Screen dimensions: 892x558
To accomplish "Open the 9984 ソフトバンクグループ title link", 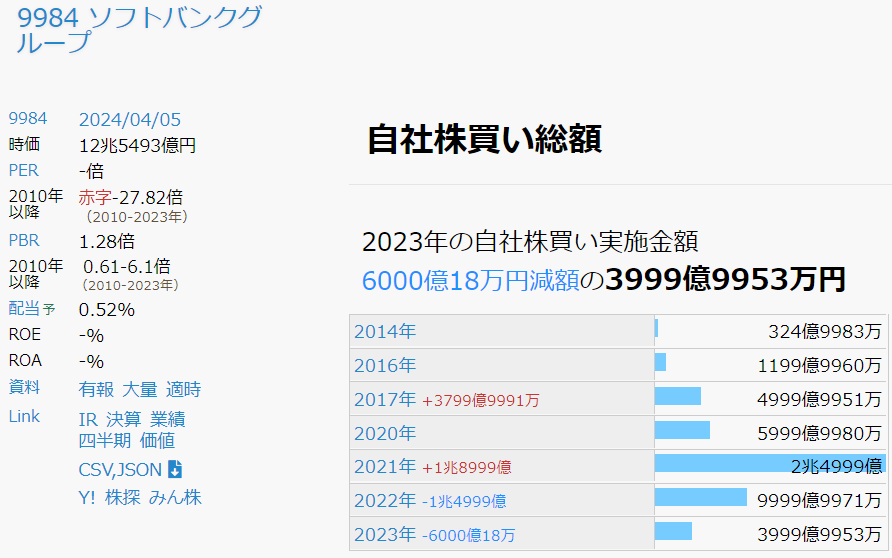I will [139, 30].
